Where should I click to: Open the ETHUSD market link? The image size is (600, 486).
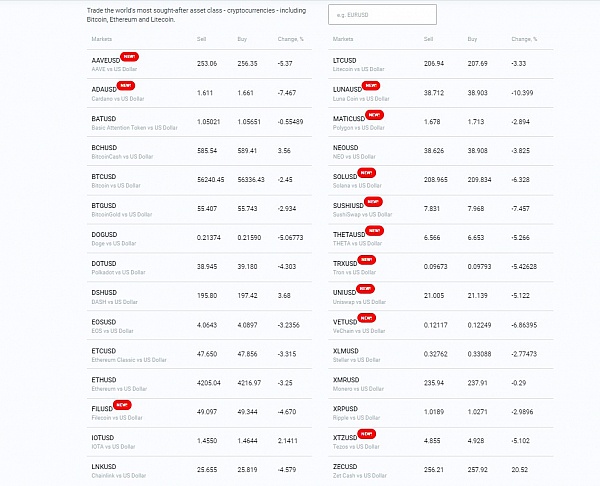(x=104, y=380)
